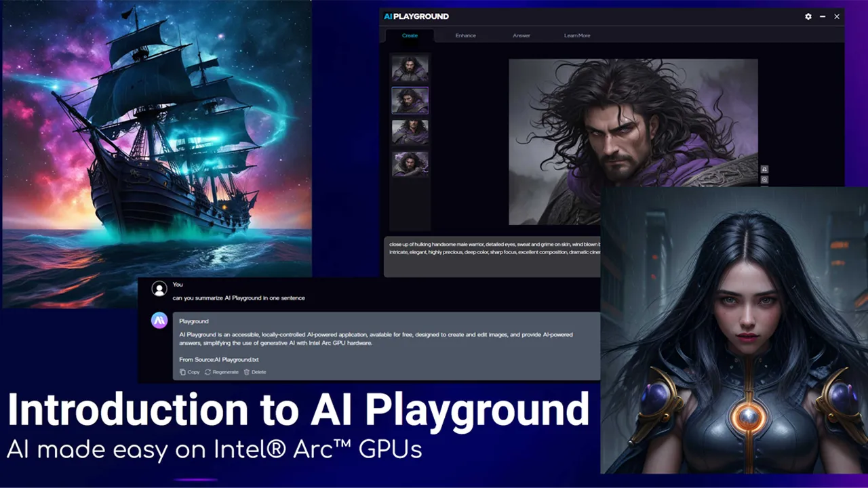
Task: Go to the Answer tab
Action: pyautogui.click(x=521, y=35)
